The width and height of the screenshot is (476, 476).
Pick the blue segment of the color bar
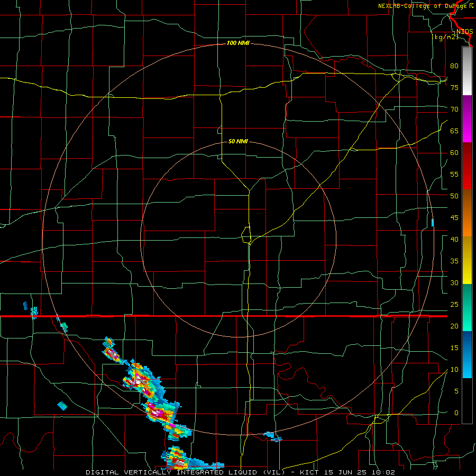[x=467, y=354]
